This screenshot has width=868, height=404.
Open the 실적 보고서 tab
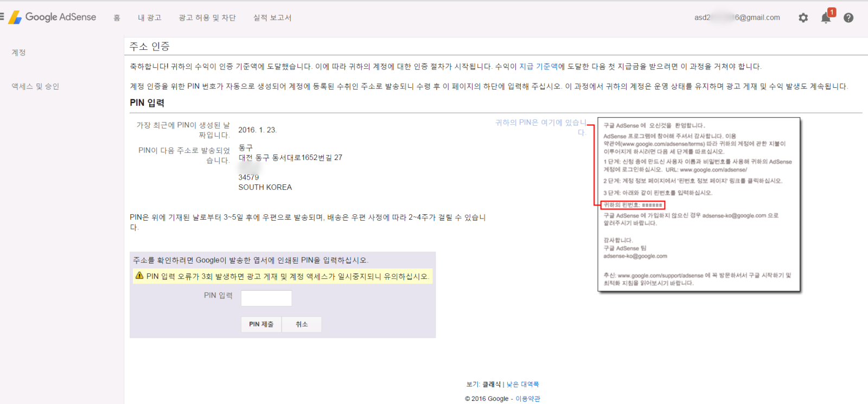point(272,18)
